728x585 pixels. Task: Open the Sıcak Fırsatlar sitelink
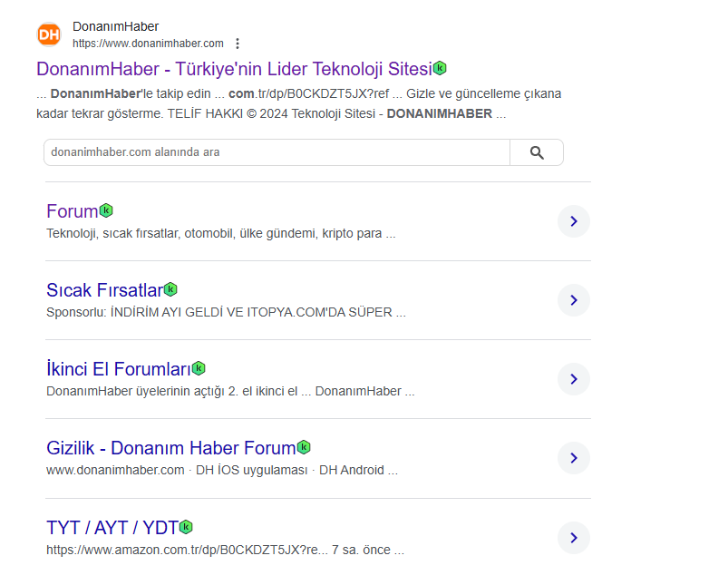tap(104, 290)
